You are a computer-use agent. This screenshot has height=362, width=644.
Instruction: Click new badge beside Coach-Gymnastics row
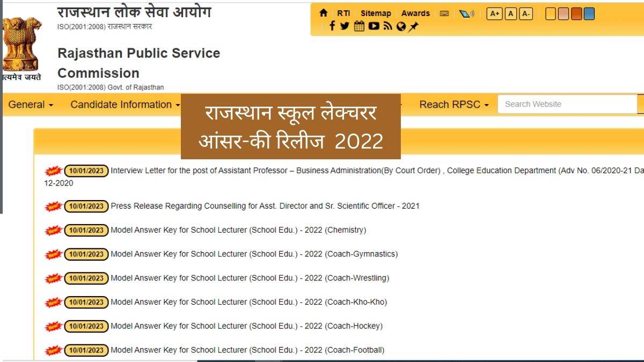point(53,254)
